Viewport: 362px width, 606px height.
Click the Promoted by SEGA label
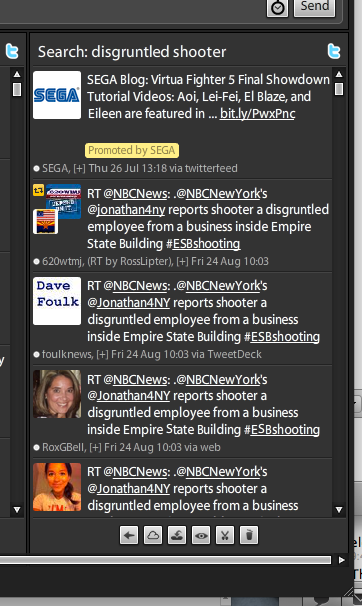[x=132, y=150]
